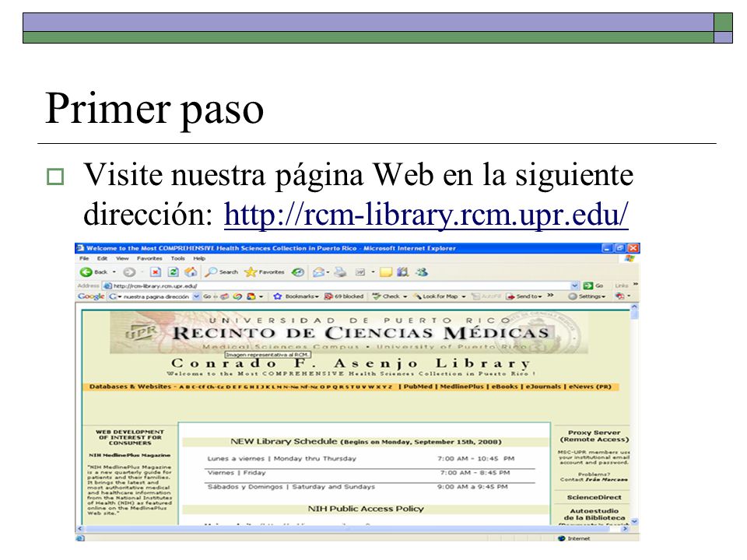747x560 pixels.
Task: Click the Google toolbar logo
Action: (x=91, y=296)
